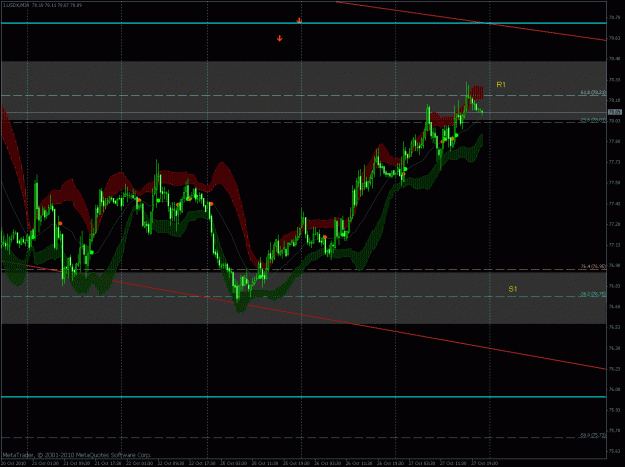625x467 pixels.
Task: Select the orange down arrow on cyan line
Action: click(x=299, y=20)
